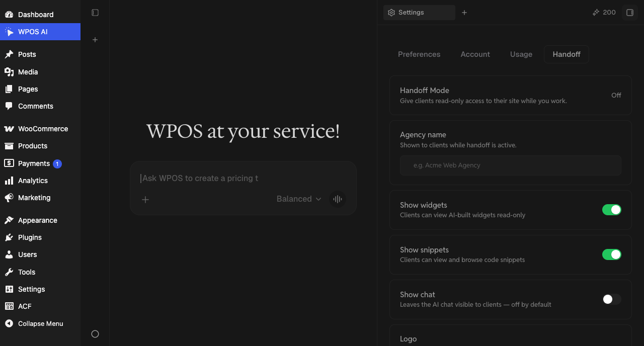Open the Dashboard gauge icon
Image resolution: width=644 pixels, height=346 pixels.
pyautogui.click(x=9, y=15)
